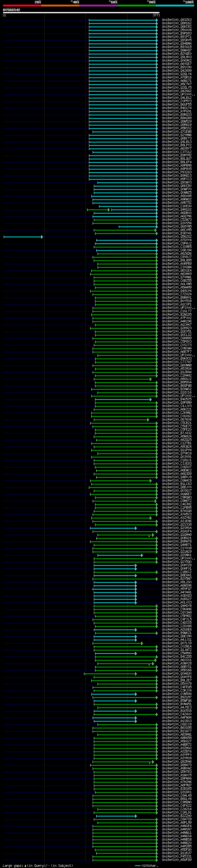Select the UniRef100_Q4H1G2 label
This screenshot has height=868, width=197.
point(177,210)
